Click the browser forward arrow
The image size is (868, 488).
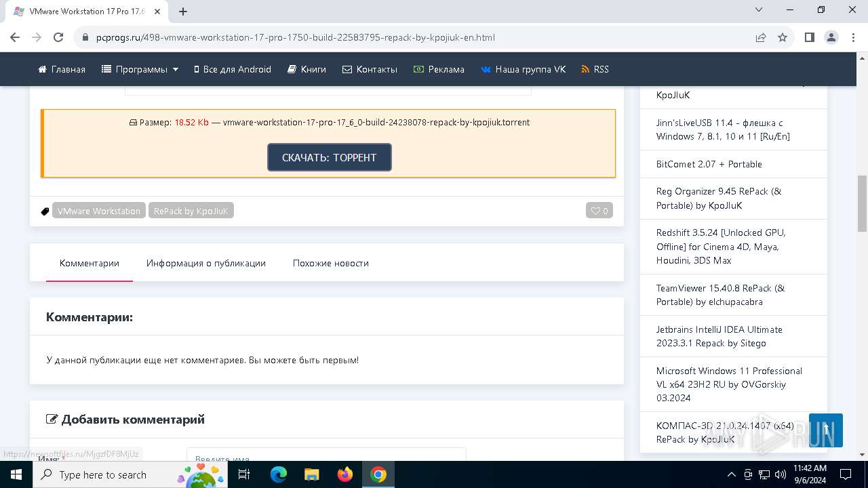point(37,37)
